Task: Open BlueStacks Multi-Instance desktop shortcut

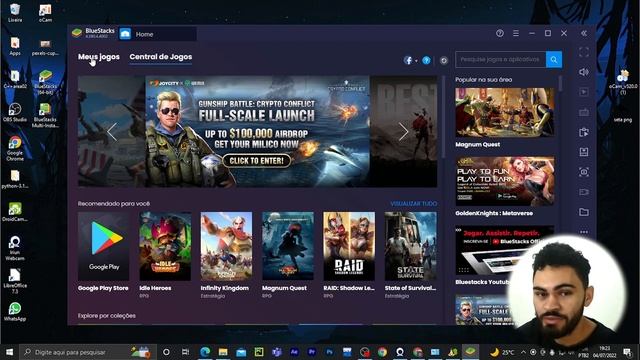Action: tap(45, 115)
